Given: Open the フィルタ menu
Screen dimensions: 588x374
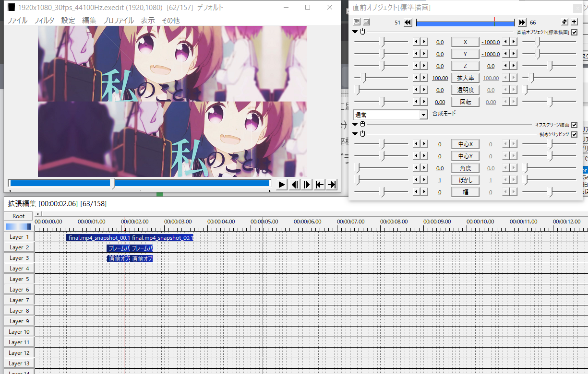Looking at the screenshot, I should coord(44,20).
